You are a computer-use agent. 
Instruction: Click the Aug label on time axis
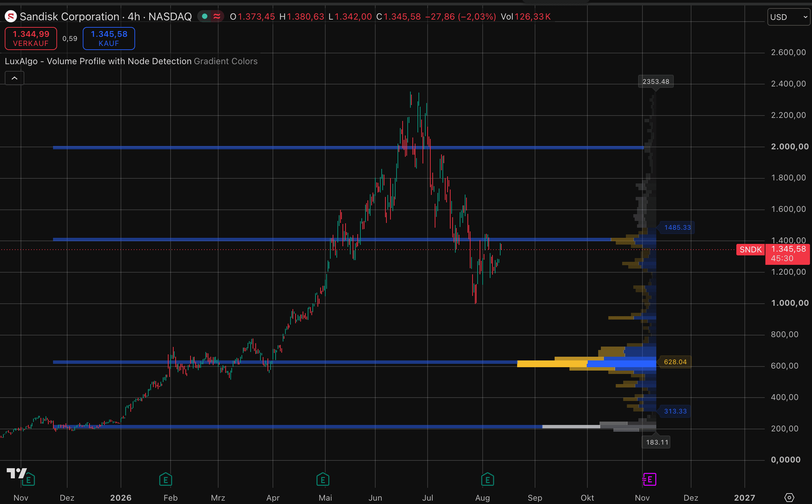point(482,498)
